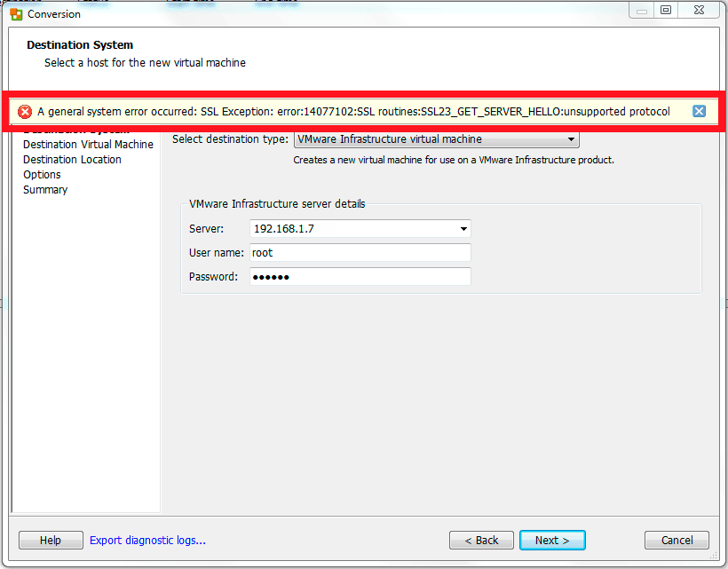Click the User name field containing root
Viewport: 728px width, 569px height.
pos(360,253)
